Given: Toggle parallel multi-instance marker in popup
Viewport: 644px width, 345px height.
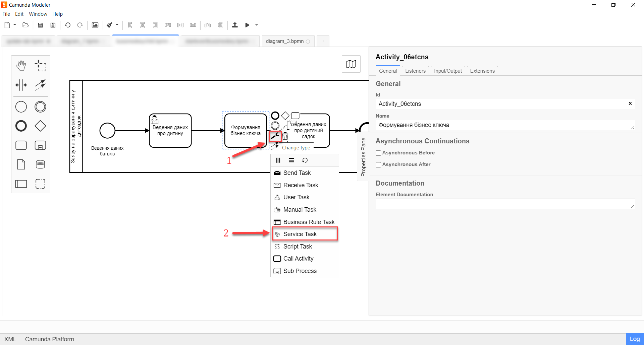Looking at the screenshot, I should point(278,160).
